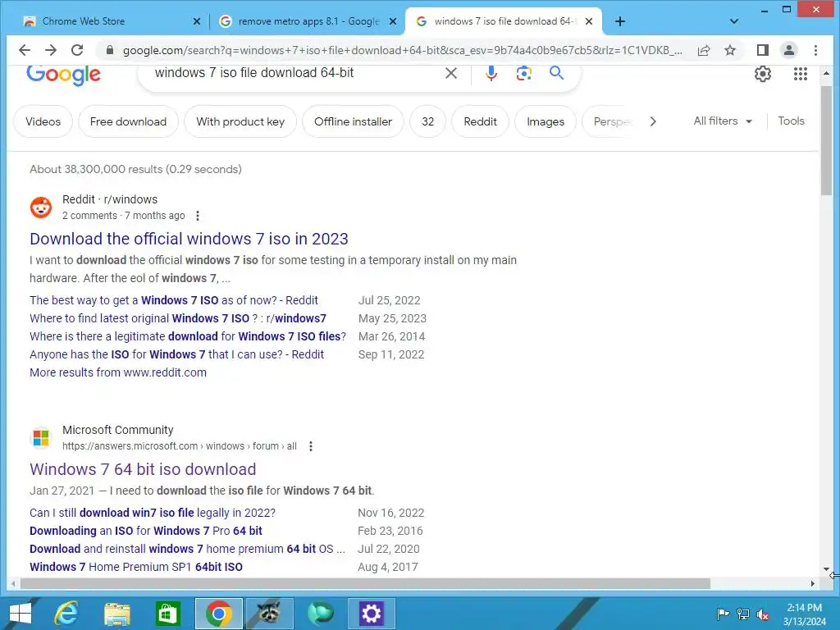Image resolution: width=840 pixels, height=630 pixels.
Task: Click the scroll down arrow
Action: [826, 569]
